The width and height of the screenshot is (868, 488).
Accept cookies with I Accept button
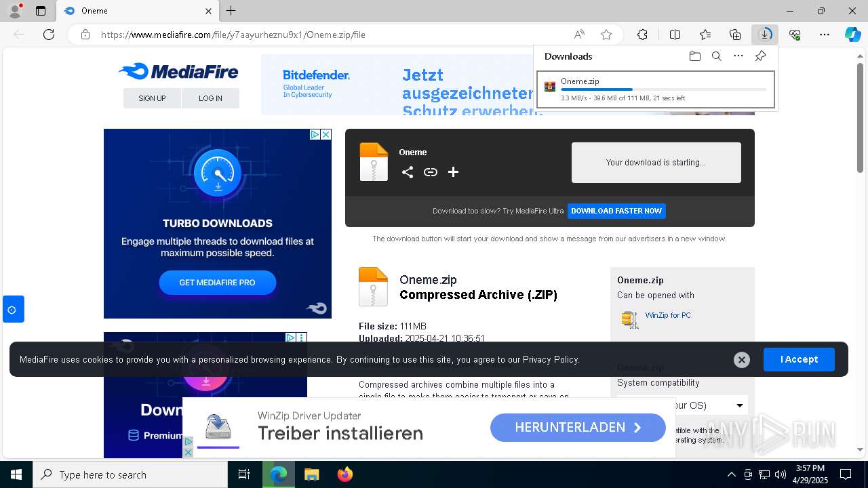point(799,359)
